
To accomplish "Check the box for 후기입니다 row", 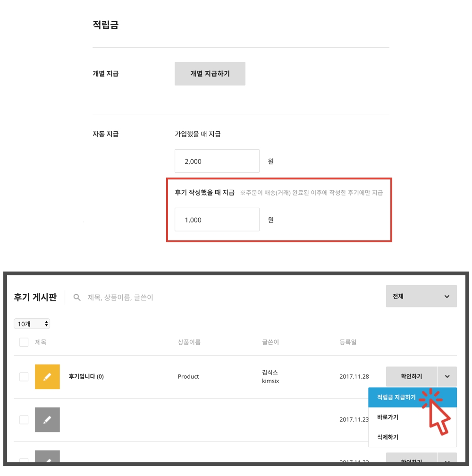I will (x=24, y=377).
